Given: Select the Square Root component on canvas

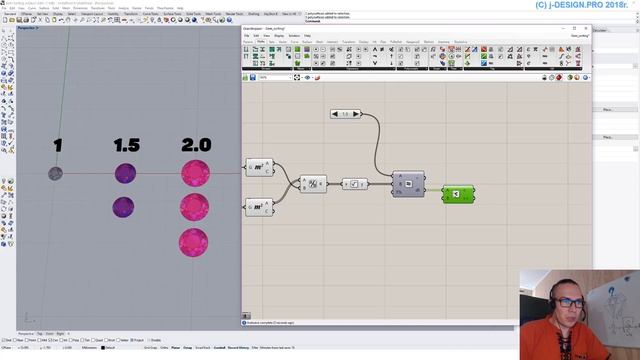Looking at the screenshot, I should pos(355,184).
